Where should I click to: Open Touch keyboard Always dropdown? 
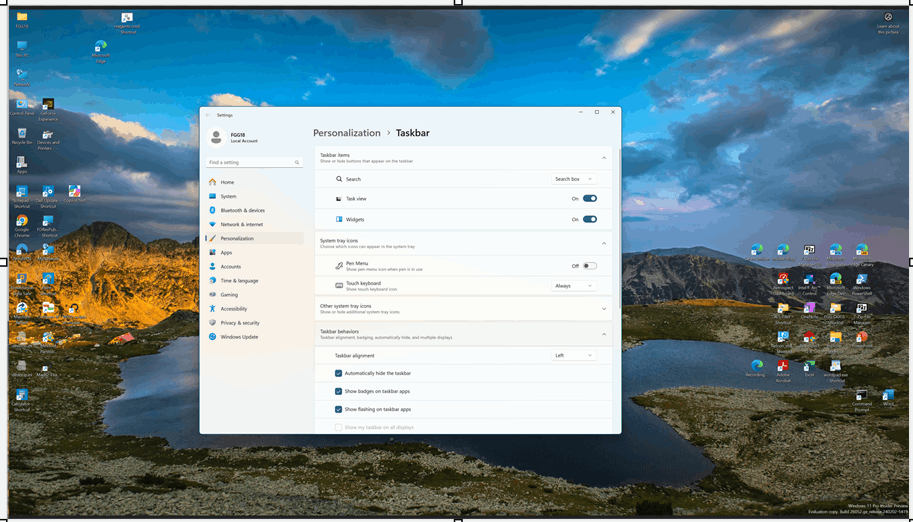coord(574,286)
